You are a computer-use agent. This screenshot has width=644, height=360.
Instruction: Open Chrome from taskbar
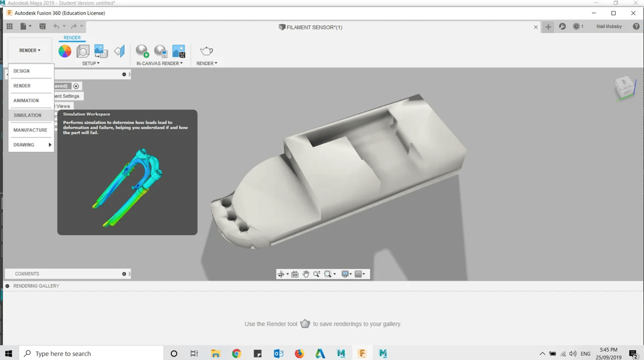pos(237,353)
